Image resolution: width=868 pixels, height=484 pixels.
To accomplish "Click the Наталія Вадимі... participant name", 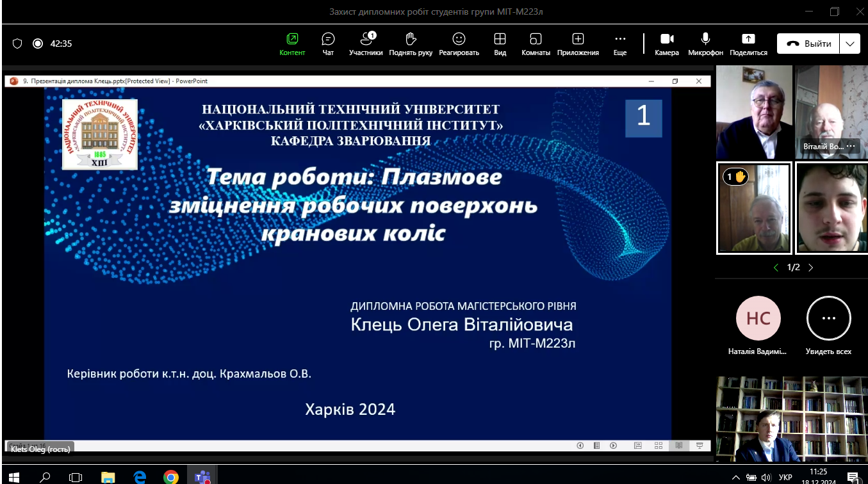I will (758, 351).
